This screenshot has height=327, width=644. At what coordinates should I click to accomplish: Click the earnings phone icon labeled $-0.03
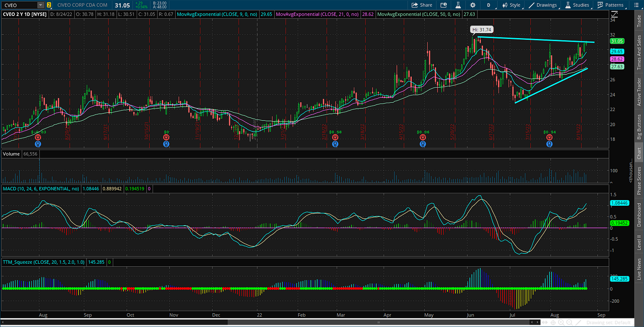[38, 137]
